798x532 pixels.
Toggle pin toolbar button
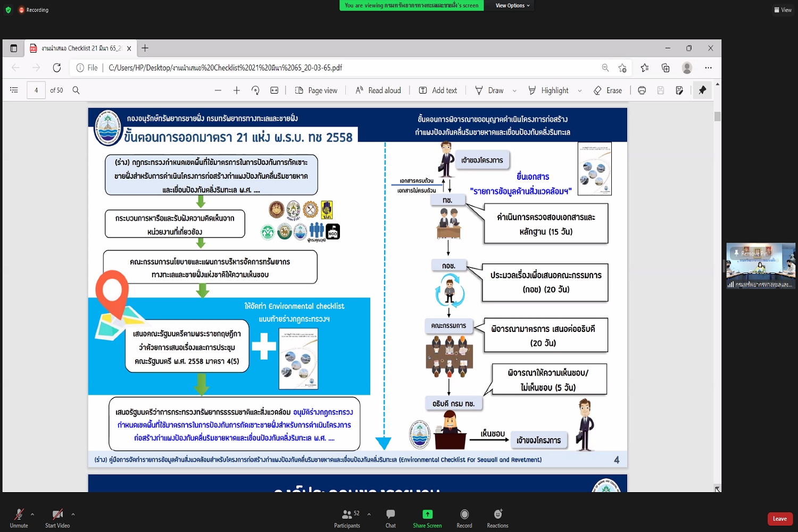click(702, 90)
